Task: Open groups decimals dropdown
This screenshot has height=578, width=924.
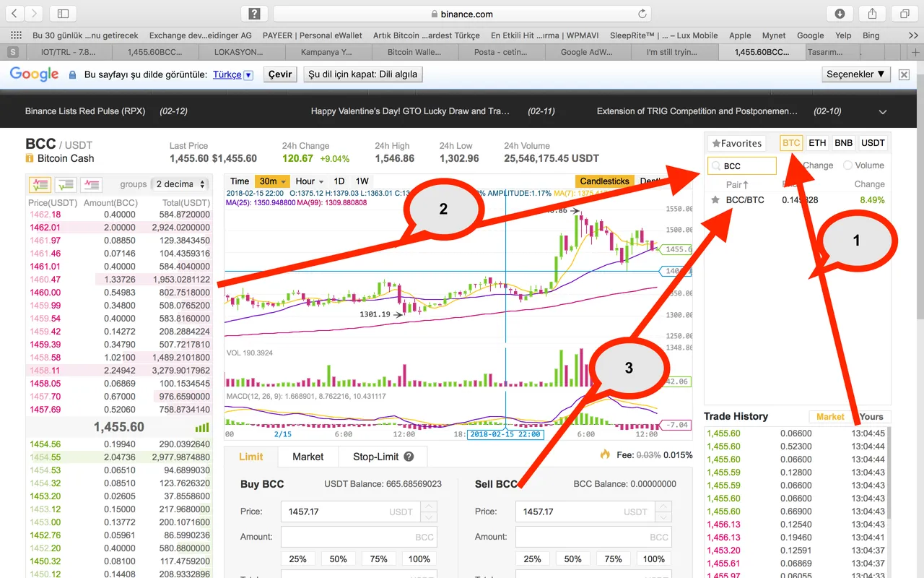Action: coord(180,184)
